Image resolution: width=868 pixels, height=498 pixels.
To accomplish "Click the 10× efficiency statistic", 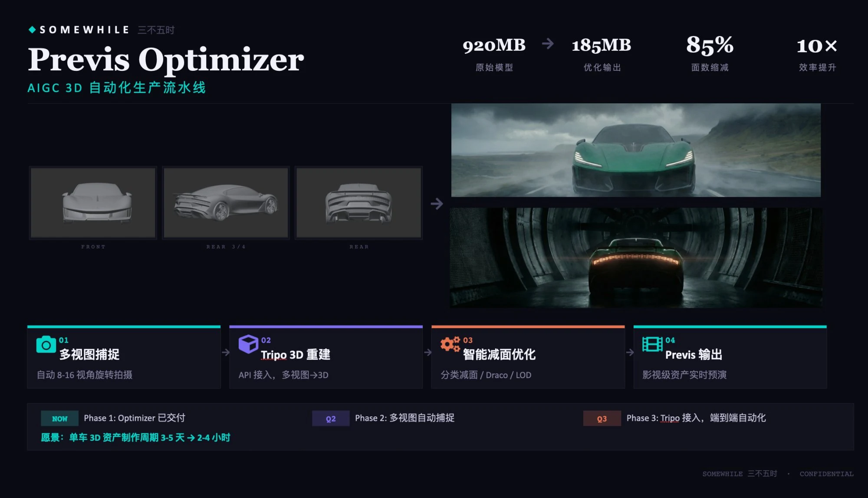I will 817,46.
